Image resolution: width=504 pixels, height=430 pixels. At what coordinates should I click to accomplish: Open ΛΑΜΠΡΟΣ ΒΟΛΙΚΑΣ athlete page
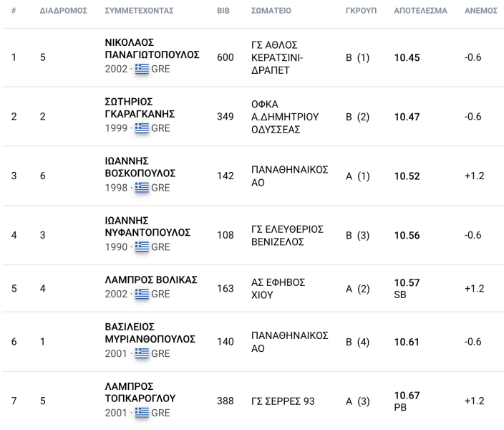click(x=151, y=279)
